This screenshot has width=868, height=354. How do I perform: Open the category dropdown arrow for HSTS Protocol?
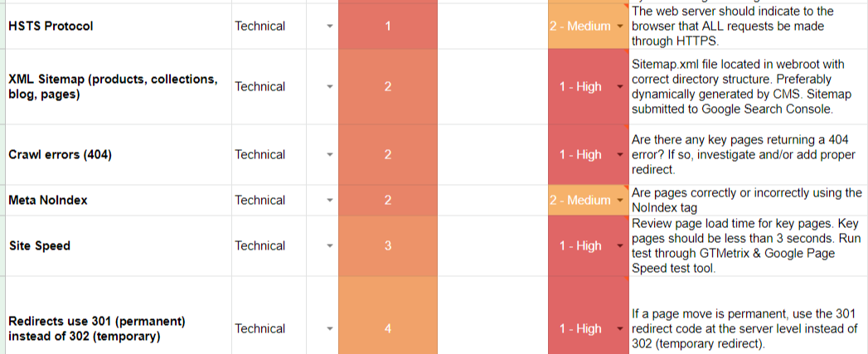pyautogui.click(x=329, y=27)
